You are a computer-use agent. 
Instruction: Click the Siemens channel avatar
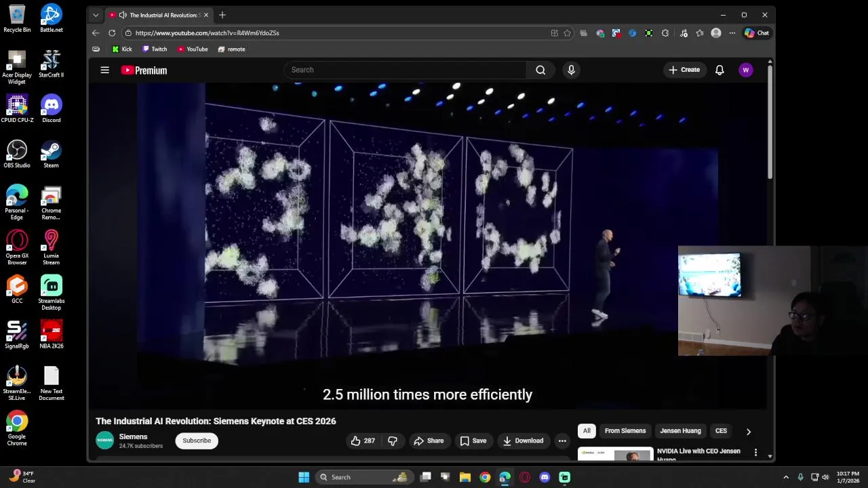(x=105, y=441)
